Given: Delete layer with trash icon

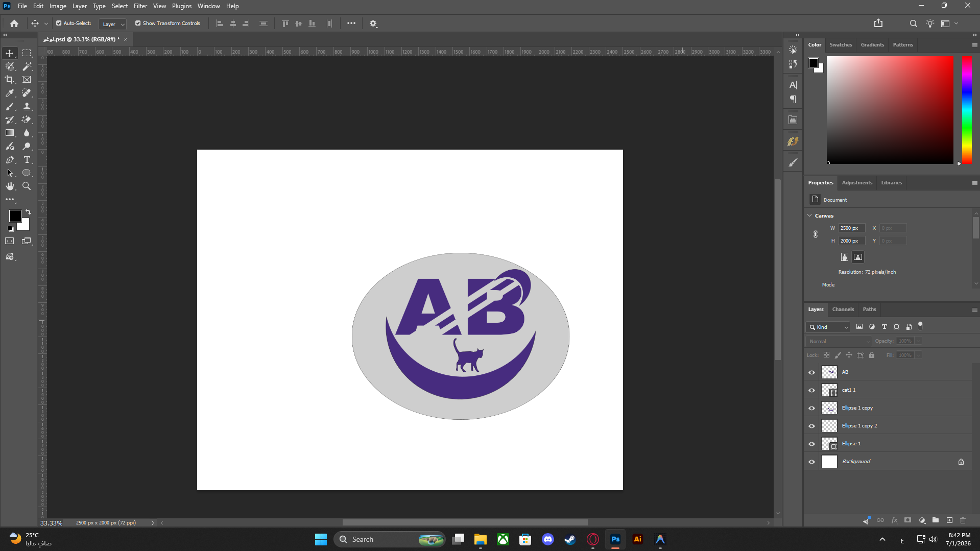Looking at the screenshot, I should [963, 520].
